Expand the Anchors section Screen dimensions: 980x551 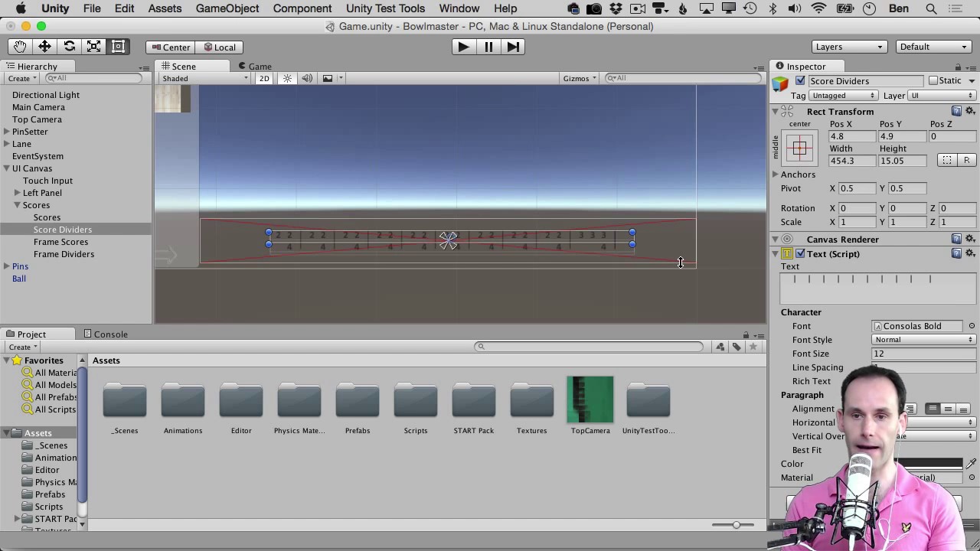coord(776,174)
